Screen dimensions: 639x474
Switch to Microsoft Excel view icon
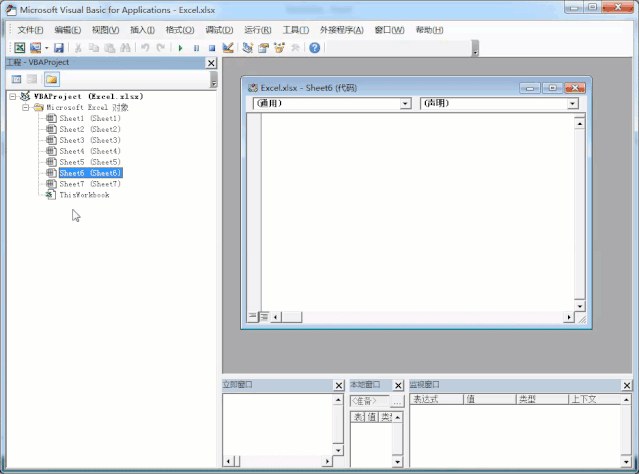(20, 48)
